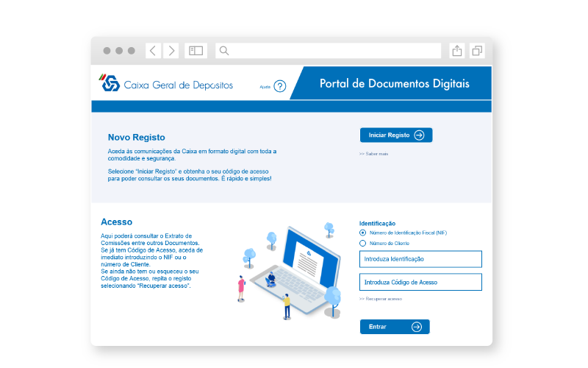The height and width of the screenshot is (368, 588).
Task: Click the arrow icon inside Iniciar Registo
Action: [419, 135]
